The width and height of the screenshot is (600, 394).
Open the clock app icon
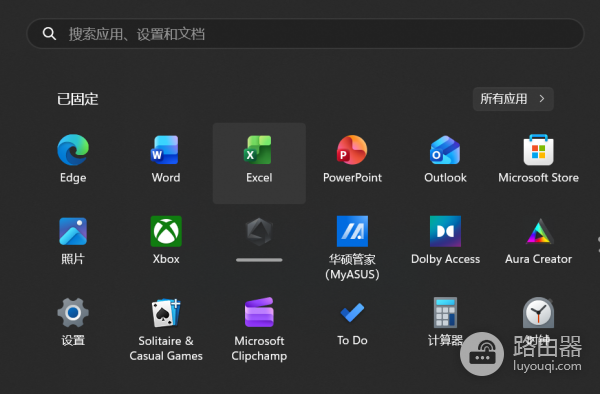click(x=538, y=313)
